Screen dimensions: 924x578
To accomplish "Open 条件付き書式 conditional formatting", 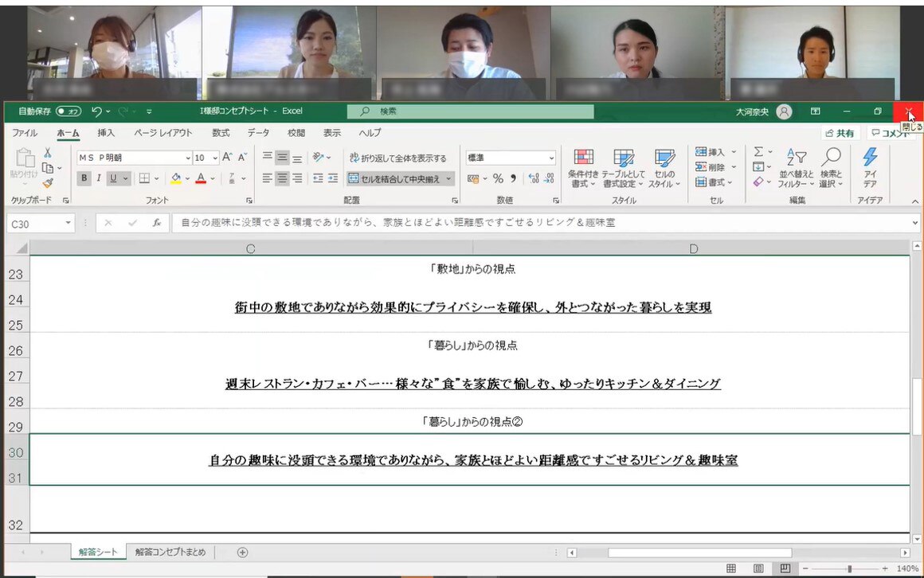I will click(x=583, y=168).
